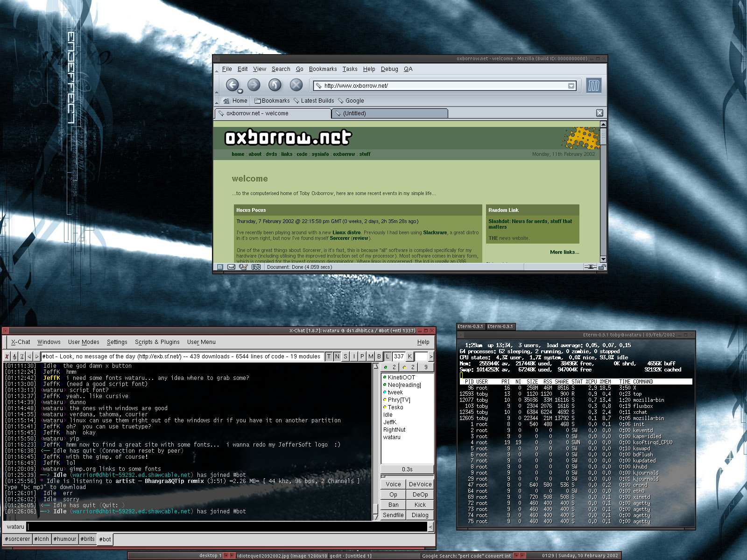Viewport: 747px width, 560px height.
Task: Open the Debug menu in Mozilla
Action: pos(389,69)
